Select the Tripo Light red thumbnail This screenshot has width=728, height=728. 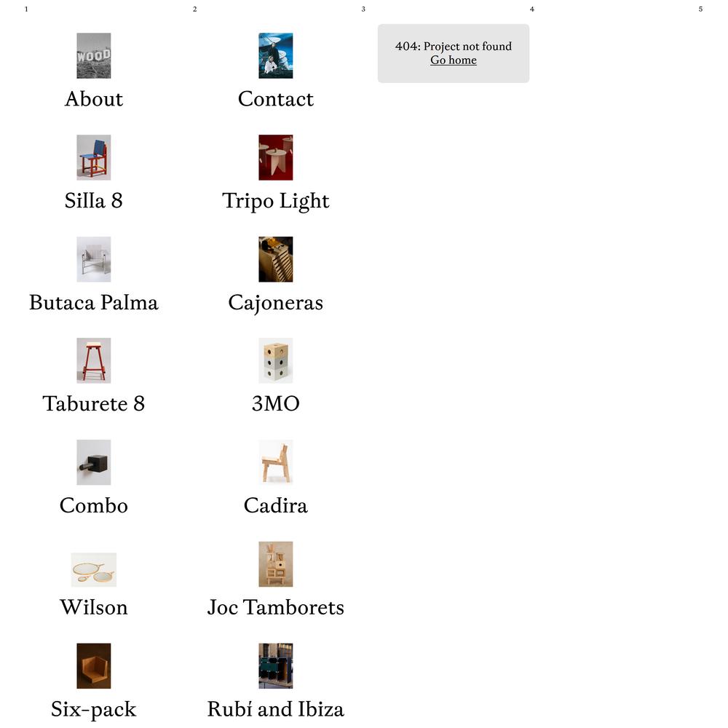[276, 157]
